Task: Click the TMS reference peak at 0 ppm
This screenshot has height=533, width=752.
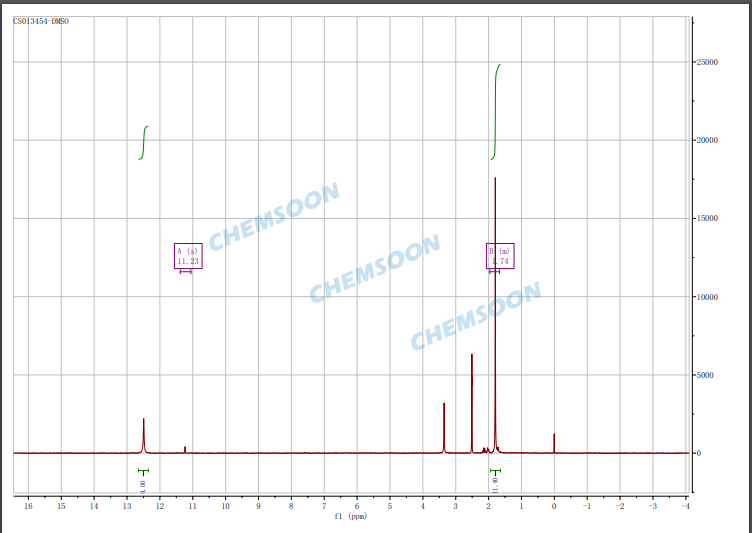Action: pos(554,443)
